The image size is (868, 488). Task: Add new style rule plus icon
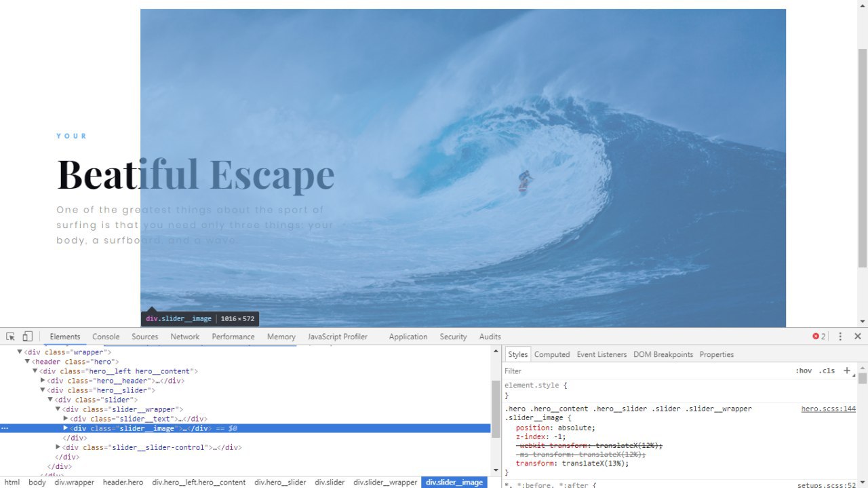tap(846, 371)
